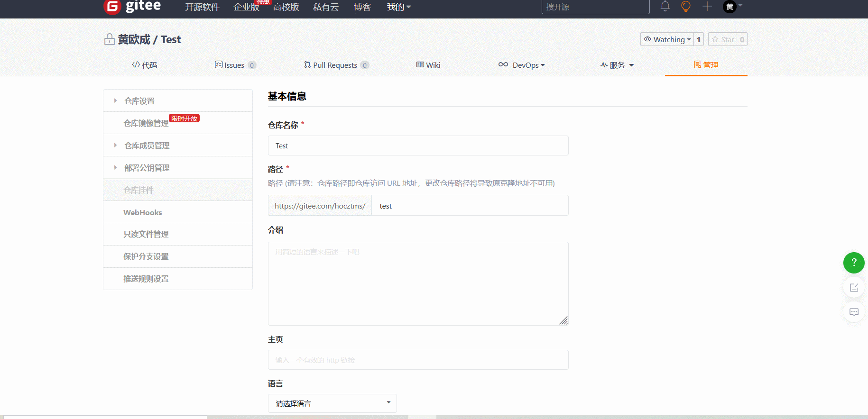The height and width of the screenshot is (419, 868).
Task: Click the green help question-mark button
Action: point(854,263)
